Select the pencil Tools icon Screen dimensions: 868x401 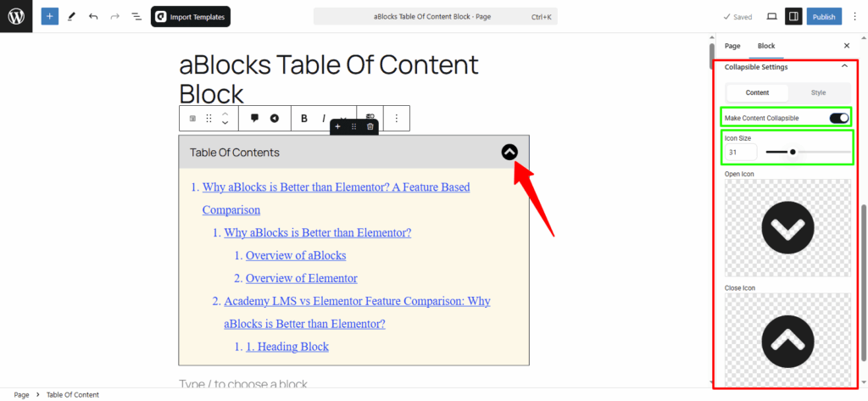[71, 17]
